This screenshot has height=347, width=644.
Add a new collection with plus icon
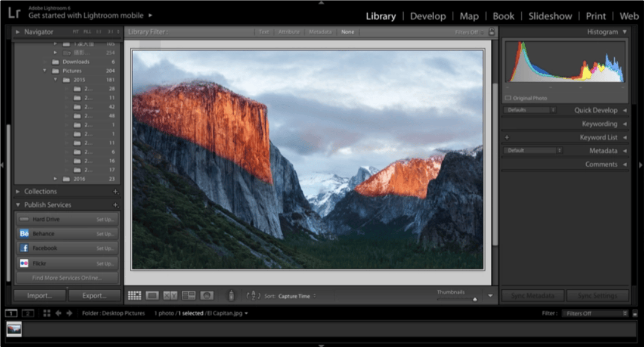[x=115, y=191]
